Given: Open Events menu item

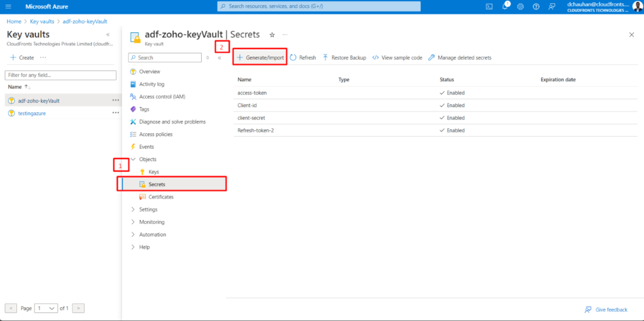Looking at the screenshot, I should (147, 147).
